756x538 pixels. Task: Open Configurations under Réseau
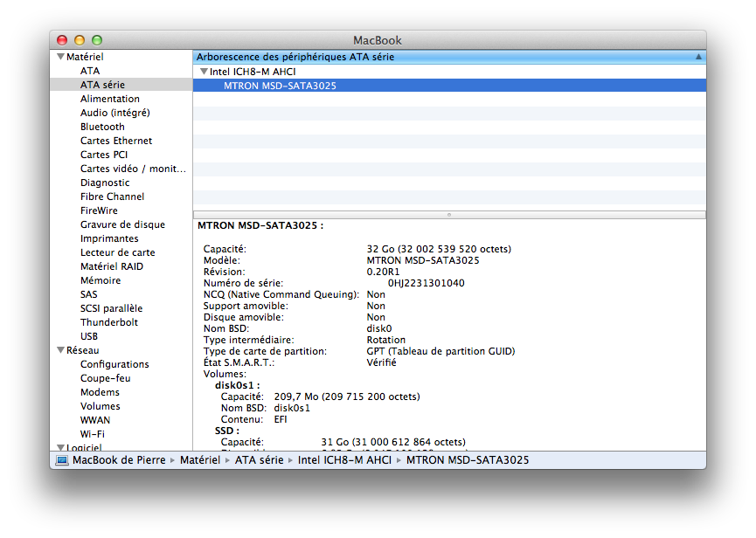pyautogui.click(x=114, y=364)
